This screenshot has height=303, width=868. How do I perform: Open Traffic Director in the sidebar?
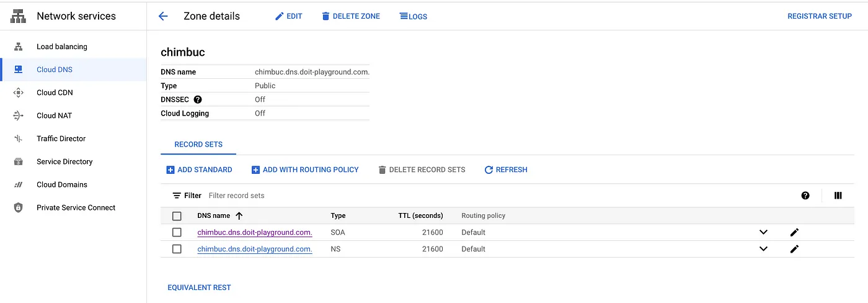point(73,138)
